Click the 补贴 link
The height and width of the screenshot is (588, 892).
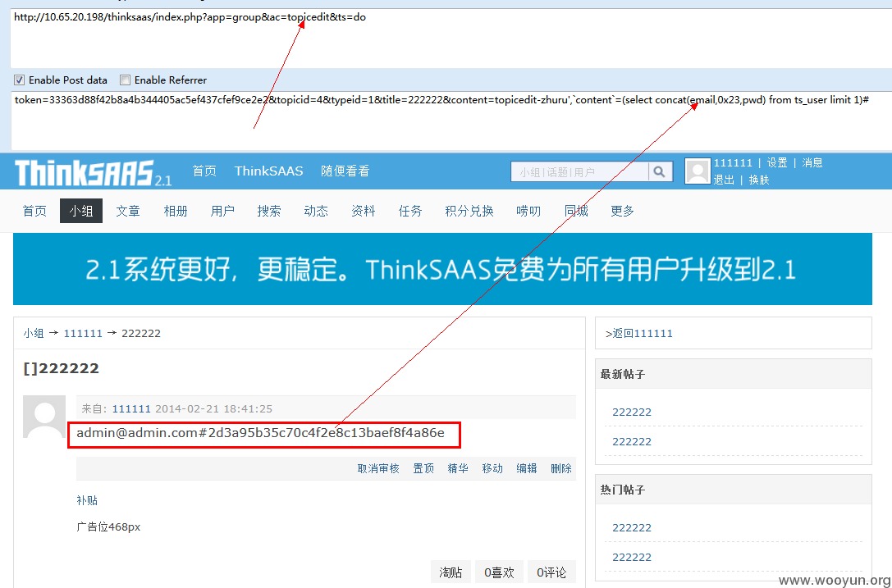[87, 500]
